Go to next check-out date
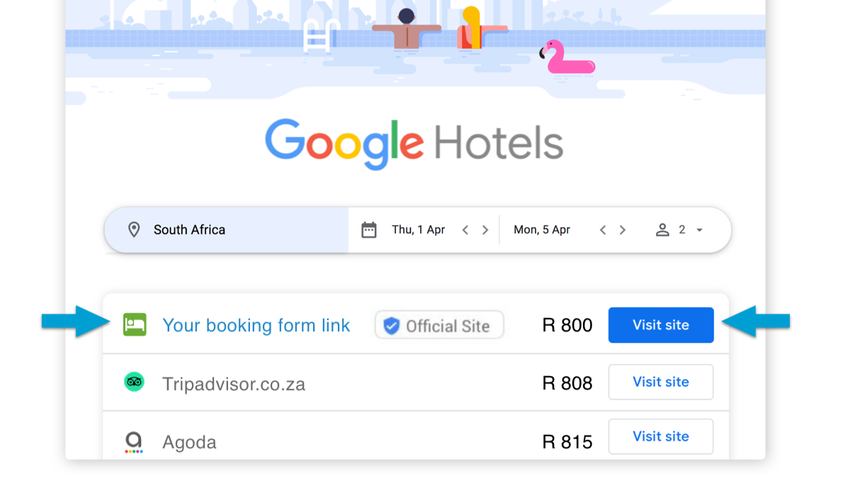850x478 pixels. 622,230
